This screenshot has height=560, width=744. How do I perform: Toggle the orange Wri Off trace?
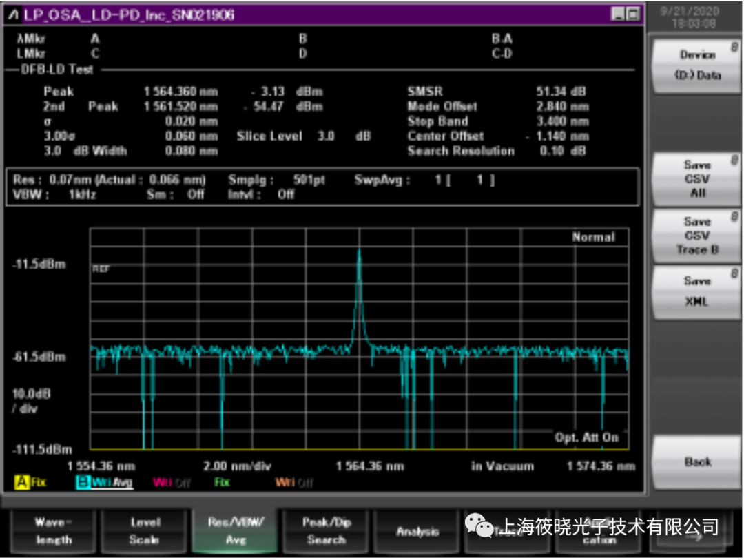tap(294, 483)
